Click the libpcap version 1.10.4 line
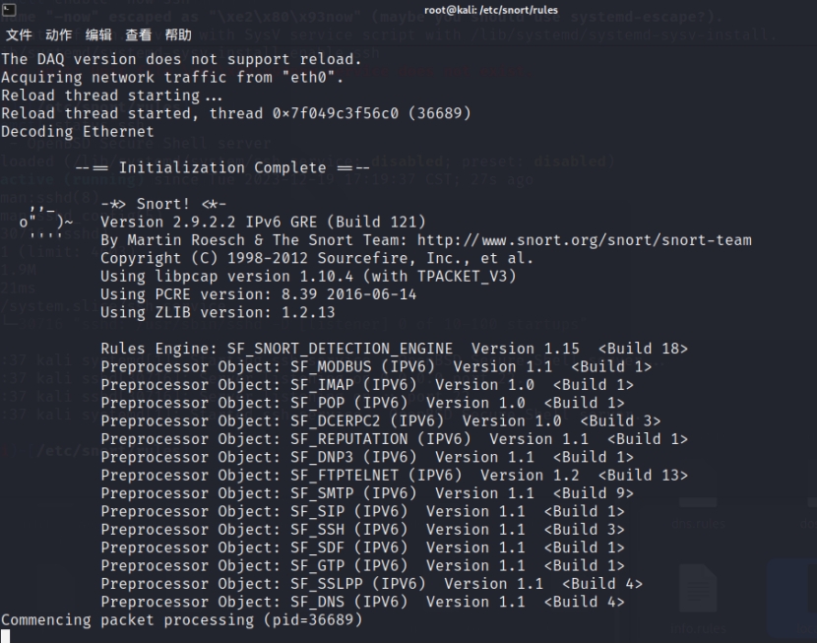 tap(308, 277)
